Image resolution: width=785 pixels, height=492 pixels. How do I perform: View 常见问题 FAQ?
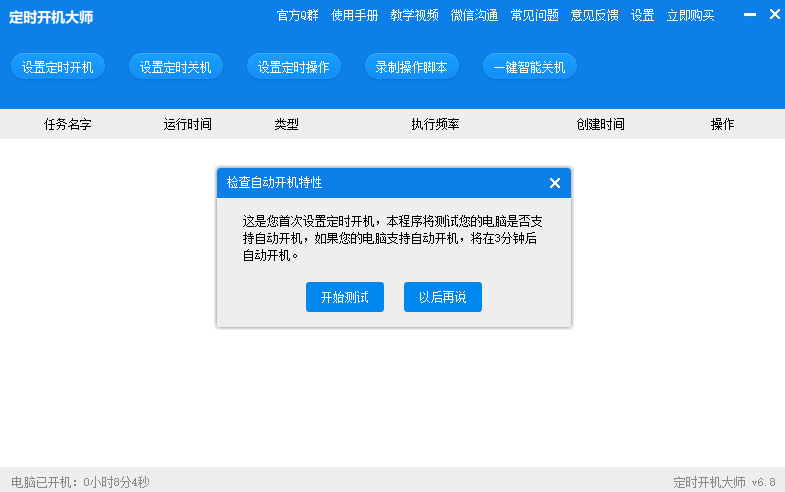pyautogui.click(x=534, y=15)
